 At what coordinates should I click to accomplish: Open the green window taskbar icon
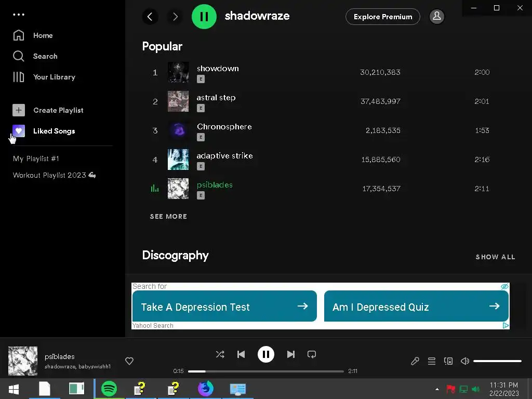77,389
